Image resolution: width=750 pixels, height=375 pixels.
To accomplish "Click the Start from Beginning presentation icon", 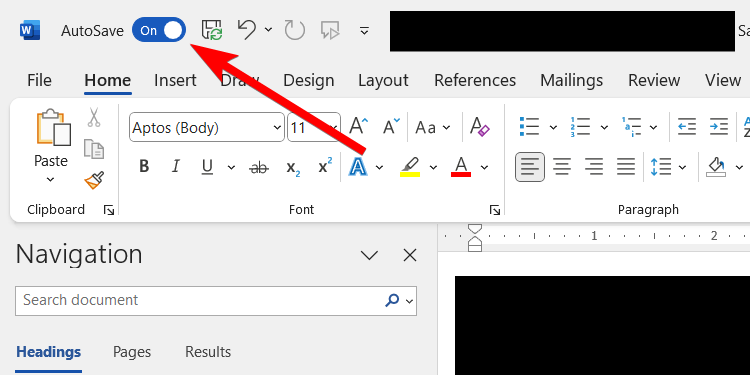I will pos(330,30).
